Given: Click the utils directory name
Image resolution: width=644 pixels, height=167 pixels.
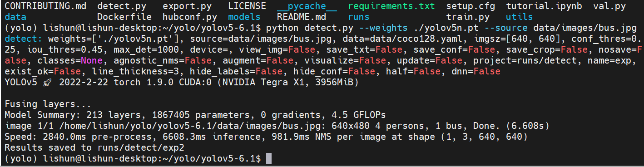Looking at the screenshot, I should coord(520,17).
